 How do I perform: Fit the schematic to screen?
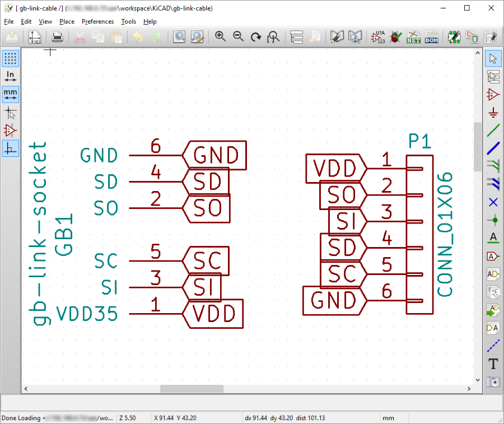tap(273, 37)
